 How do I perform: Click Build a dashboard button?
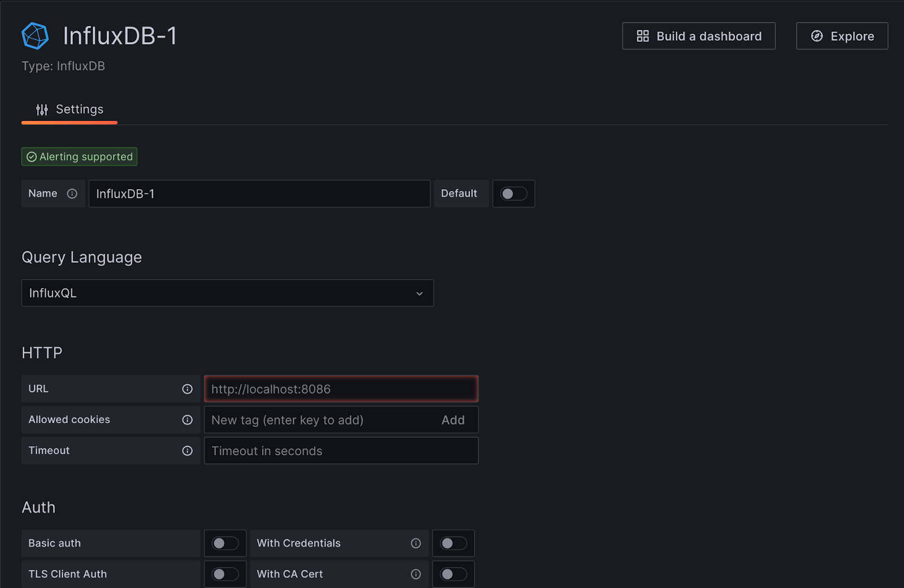click(699, 36)
